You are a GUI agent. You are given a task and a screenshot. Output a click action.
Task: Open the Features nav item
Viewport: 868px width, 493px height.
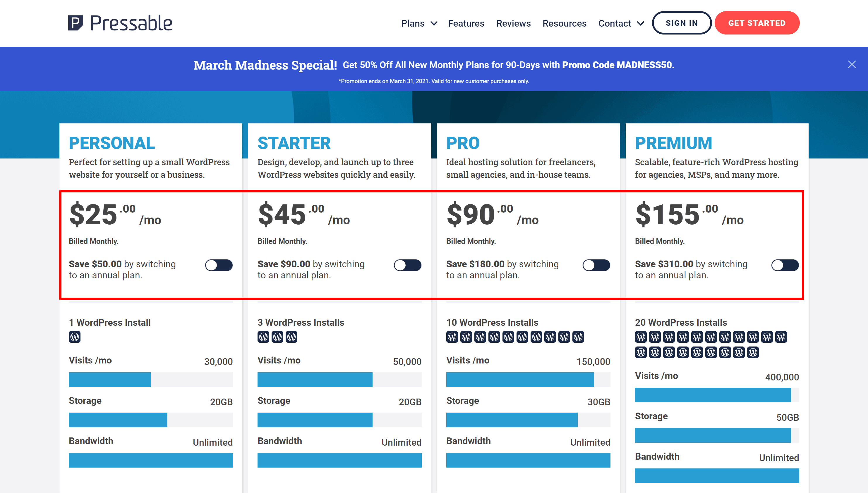tap(466, 23)
